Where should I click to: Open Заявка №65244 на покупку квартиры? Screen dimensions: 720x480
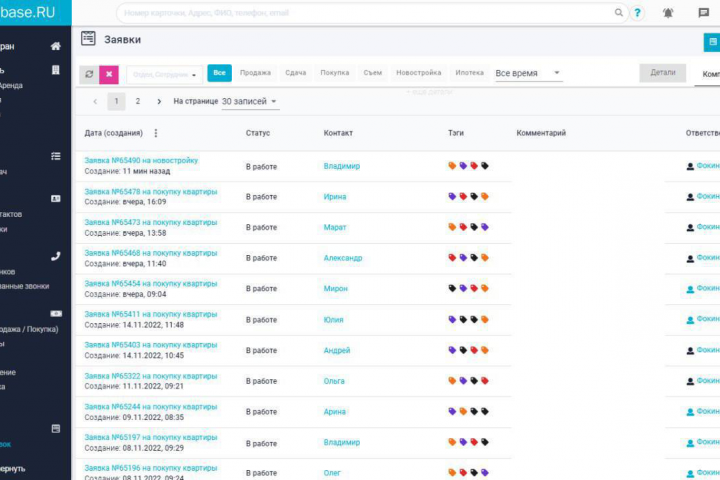coord(151,407)
